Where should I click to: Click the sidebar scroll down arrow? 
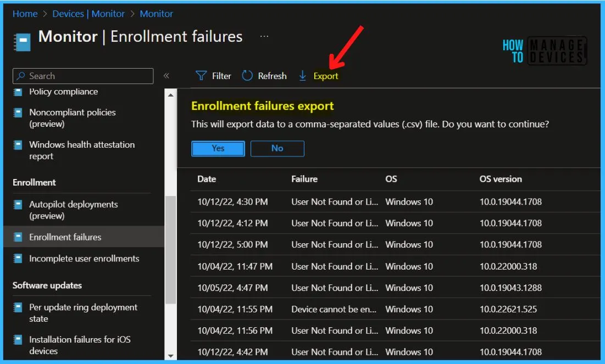point(170,356)
